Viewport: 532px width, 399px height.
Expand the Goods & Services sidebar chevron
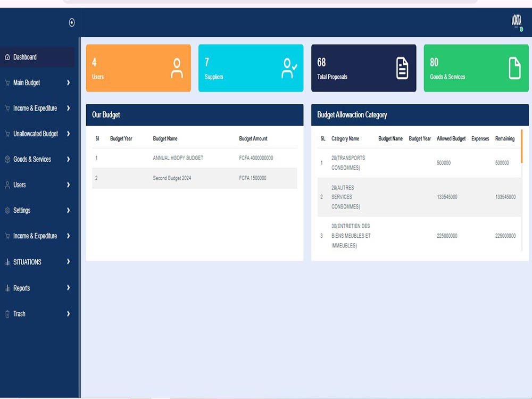(69, 159)
